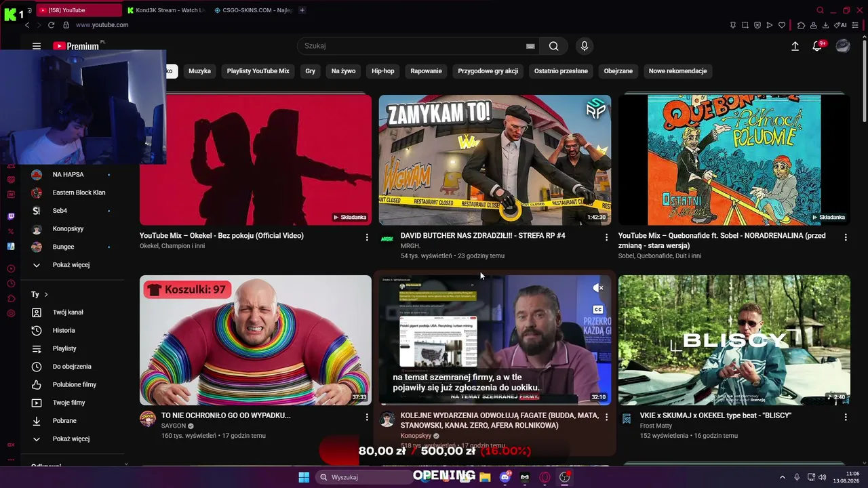
Task: Open Polubione filmy liked videos
Action: pos(73,385)
